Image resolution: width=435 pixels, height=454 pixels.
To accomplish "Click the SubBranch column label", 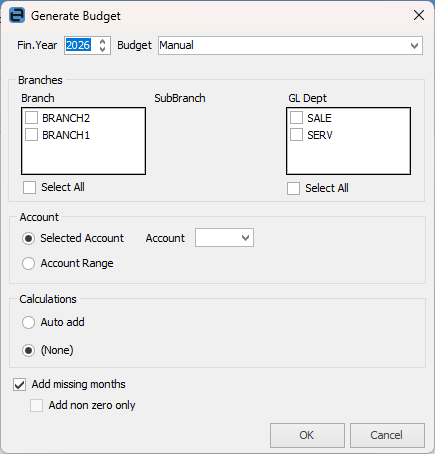I will click(180, 98).
